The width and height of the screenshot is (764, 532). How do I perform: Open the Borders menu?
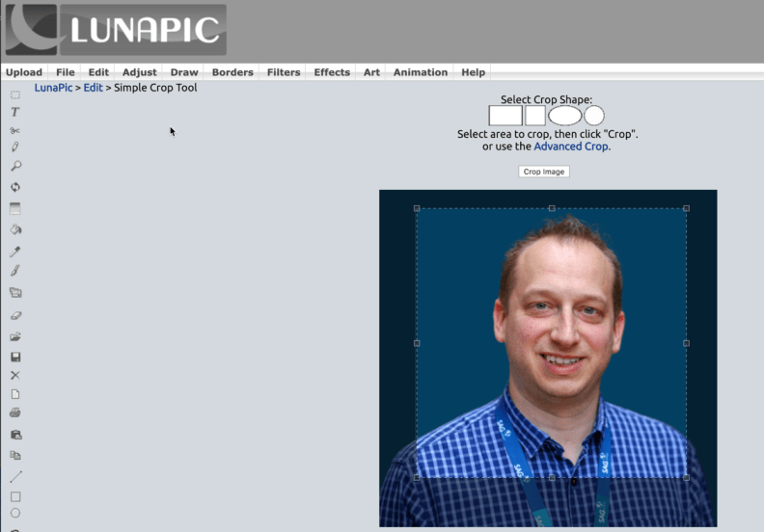(x=232, y=72)
